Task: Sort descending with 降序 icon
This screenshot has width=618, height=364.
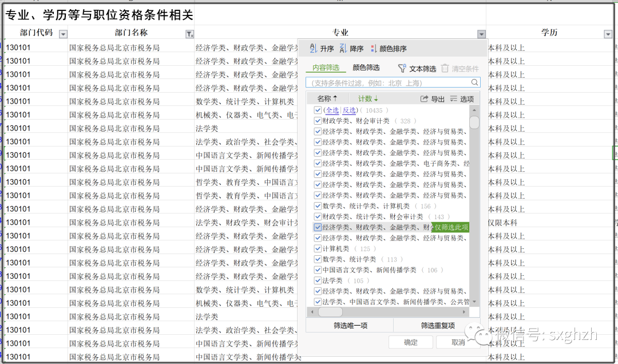Action: 343,49
